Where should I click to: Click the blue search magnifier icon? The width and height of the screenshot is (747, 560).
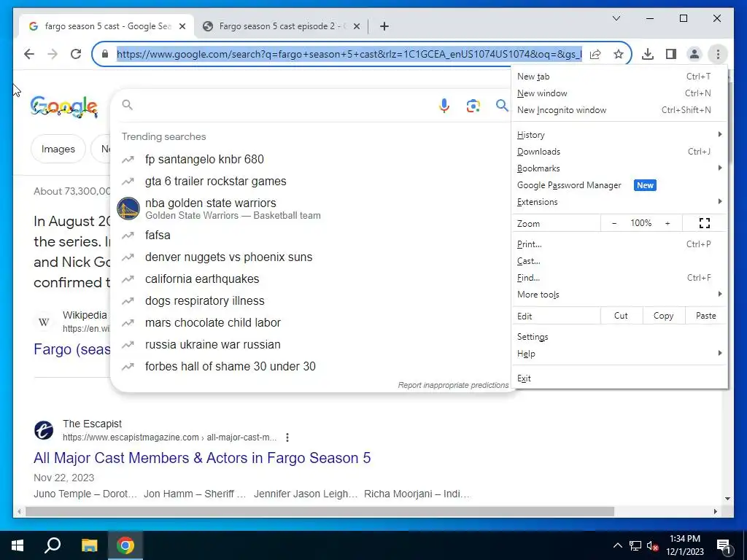(502, 105)
